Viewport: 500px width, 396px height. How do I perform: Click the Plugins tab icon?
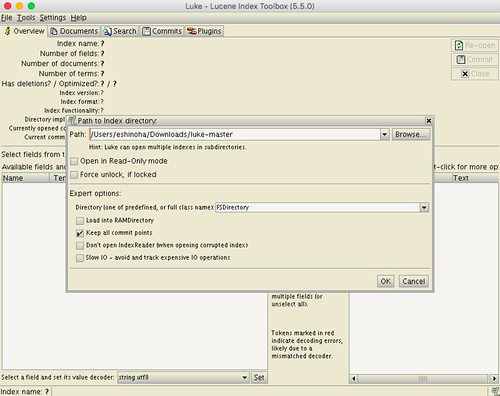click(191, 31)
